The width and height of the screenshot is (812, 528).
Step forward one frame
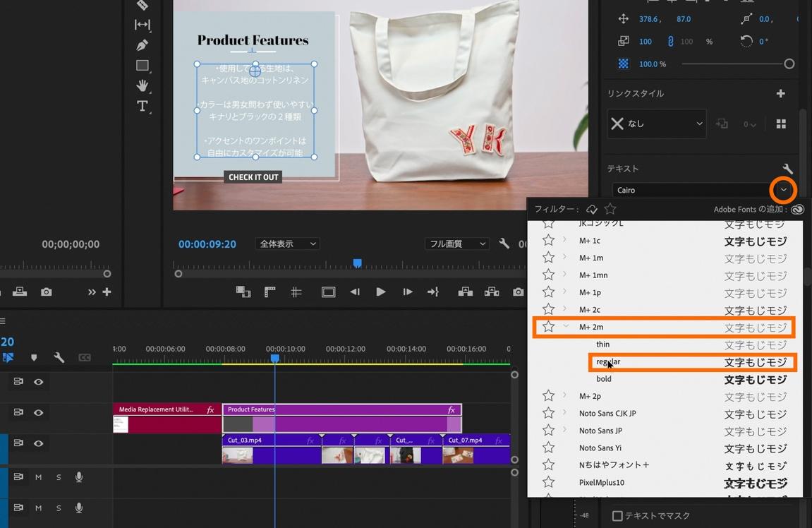click(x=408, y=292)
